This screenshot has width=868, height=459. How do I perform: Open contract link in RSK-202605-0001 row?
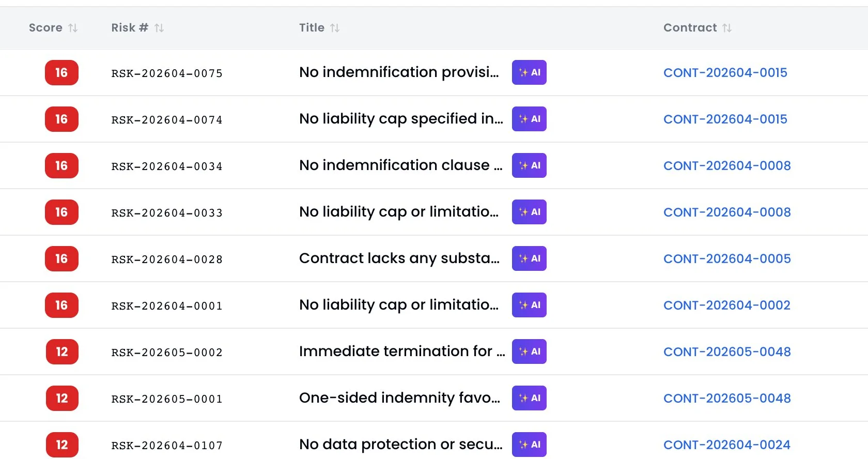[727, 399]
